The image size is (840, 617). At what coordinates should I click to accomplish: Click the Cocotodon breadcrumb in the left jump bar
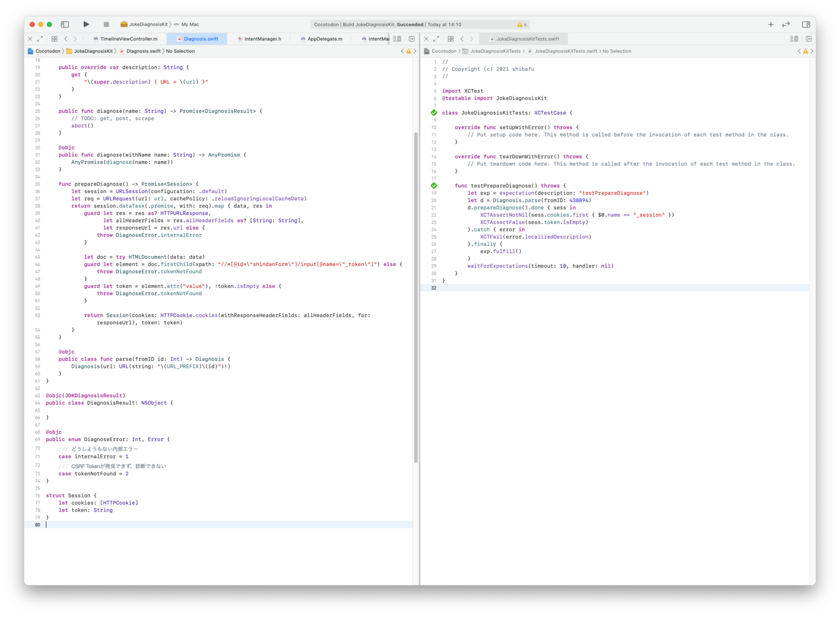click(x=47, y=51)
